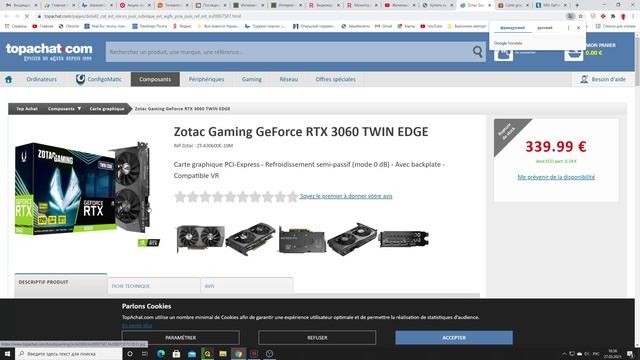
Task: Open Task View on taskbar
Action: 145,353
